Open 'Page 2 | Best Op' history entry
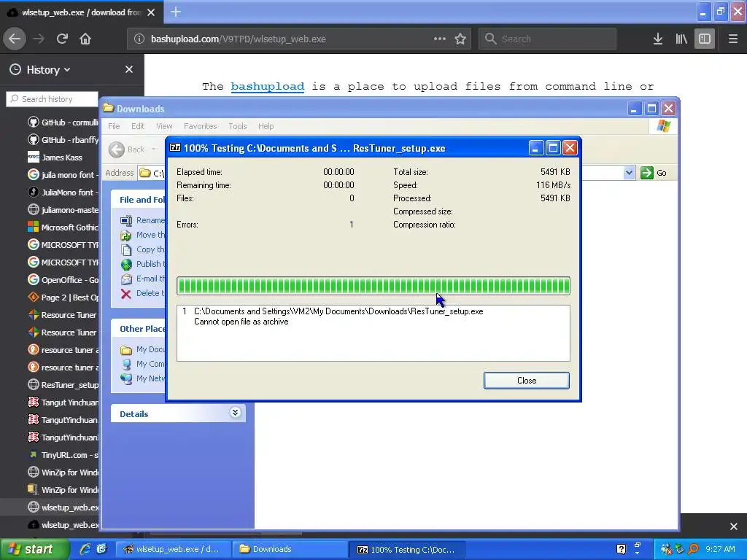 coord(63,297)
